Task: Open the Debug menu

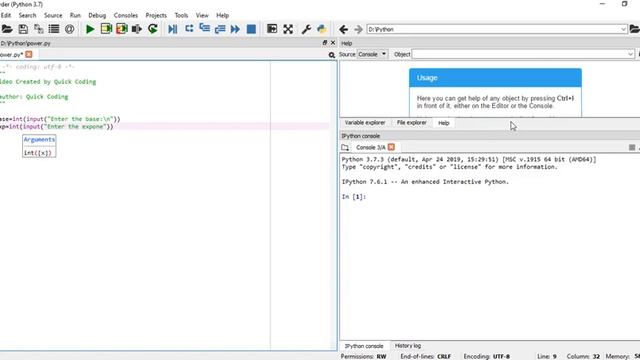Action: point(97,15)
